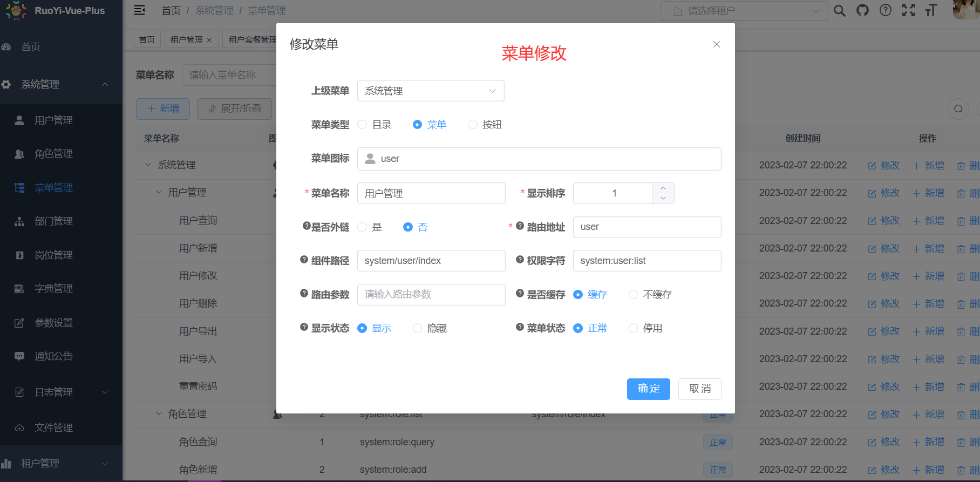Click the help icon beside 是否缓存
Screen dimensions: 980x482
(520, 294)
